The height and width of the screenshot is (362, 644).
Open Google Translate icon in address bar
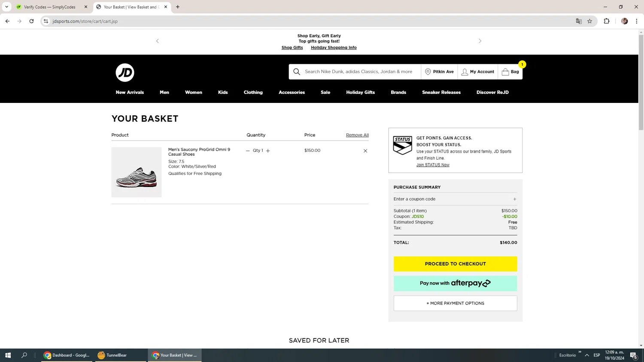pos(579,21)
